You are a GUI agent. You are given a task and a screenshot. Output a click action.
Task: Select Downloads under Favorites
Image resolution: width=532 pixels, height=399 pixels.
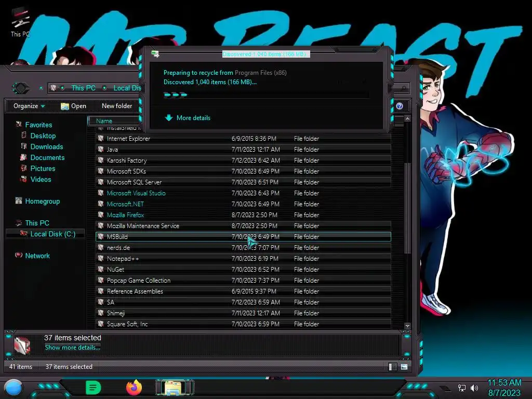point(47,147)
